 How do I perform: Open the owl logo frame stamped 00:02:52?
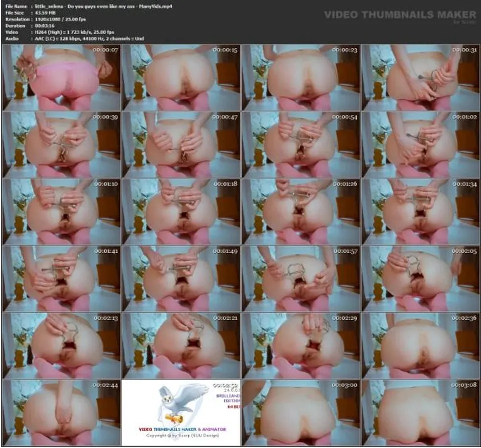[181, 413]
